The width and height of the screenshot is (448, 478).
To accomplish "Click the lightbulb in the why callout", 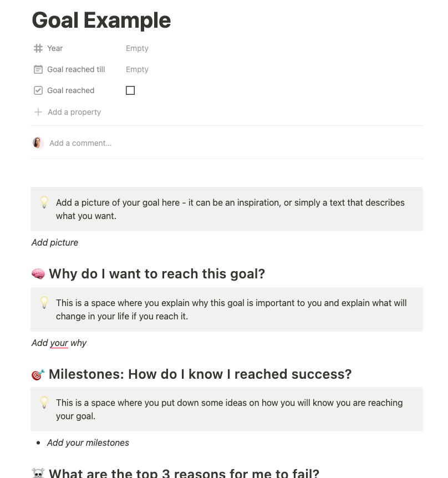I will pos(44,303).
